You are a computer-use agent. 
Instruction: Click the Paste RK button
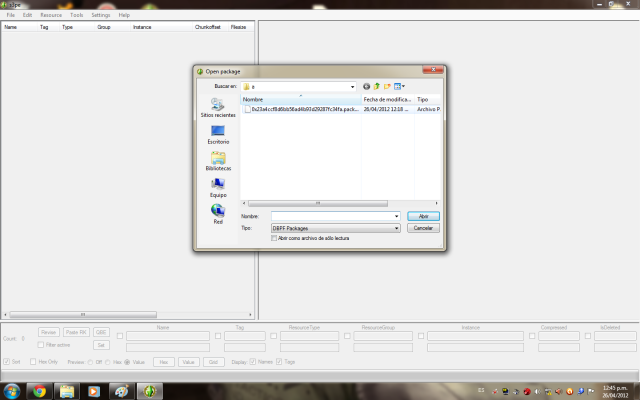pos(76,332)
